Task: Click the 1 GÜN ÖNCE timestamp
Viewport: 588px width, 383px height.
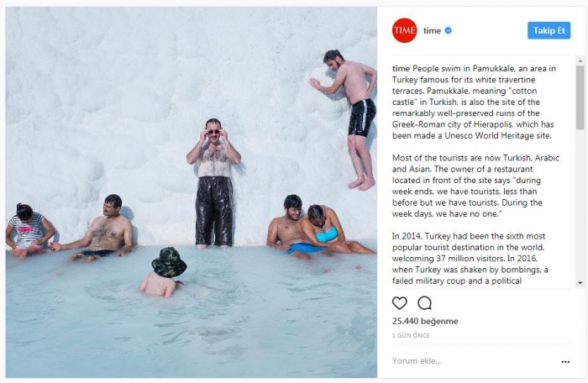Action: pos(411,335)
